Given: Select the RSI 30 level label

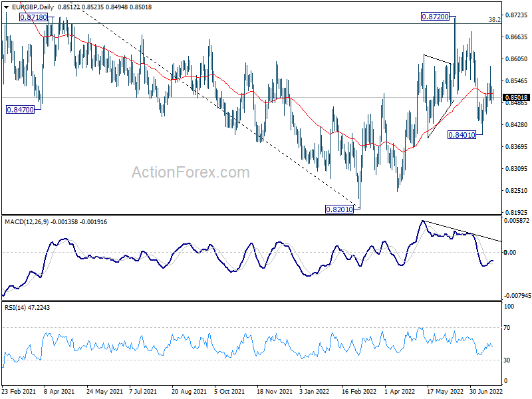Looking at the screenshot, I should pyautogui.click(x=507, y=360).
